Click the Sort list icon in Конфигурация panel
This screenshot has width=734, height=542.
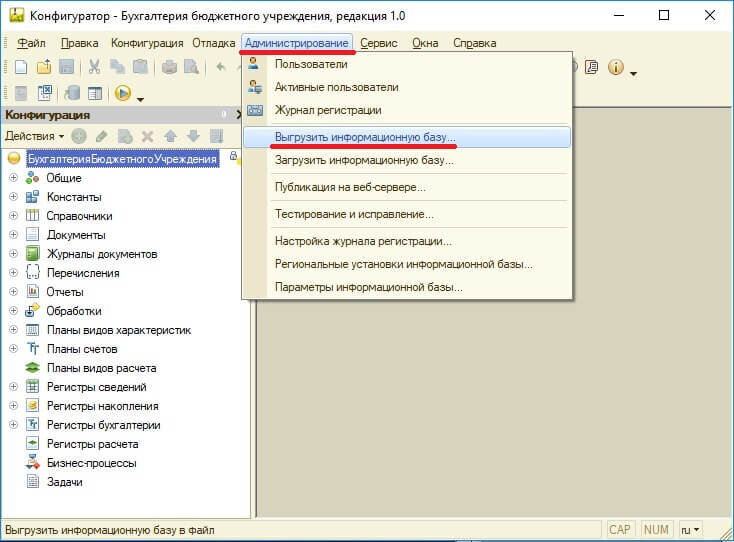(x=216, y=136)
